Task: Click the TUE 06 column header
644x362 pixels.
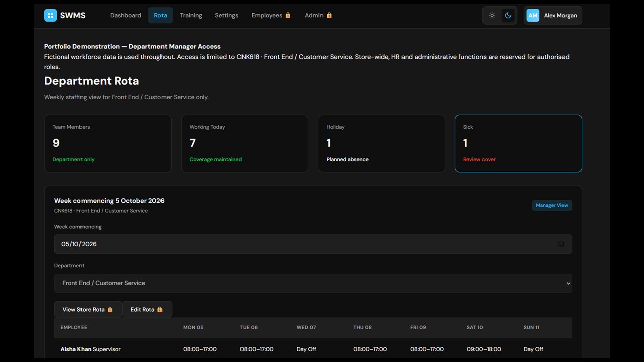Action: [249, 327]
